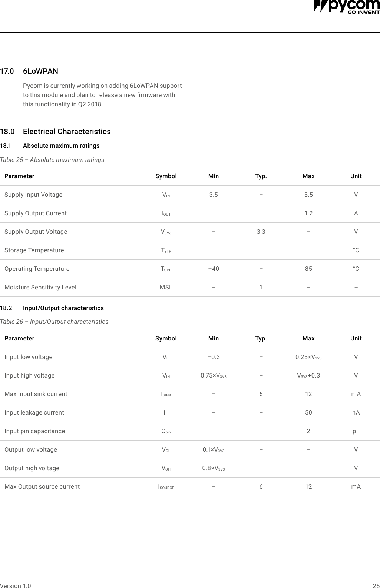The image size is (380, 588).
Task: Click the page number 25 in footer
Action: pos(376,585)
